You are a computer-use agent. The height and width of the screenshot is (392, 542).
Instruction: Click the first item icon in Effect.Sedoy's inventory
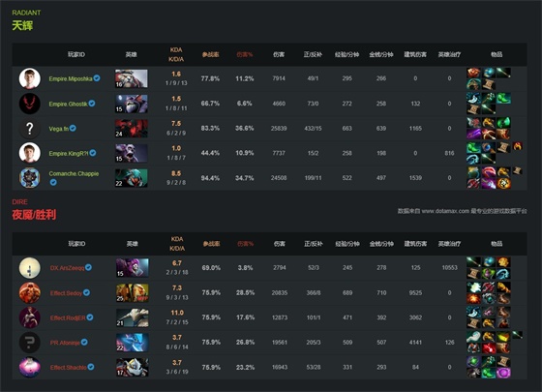[x=473, y=287]
